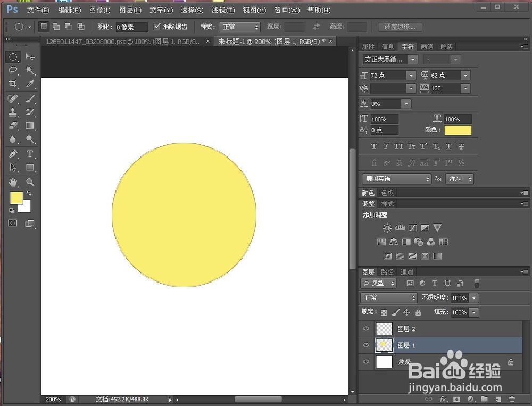
Task: Open the 文件 menu
Action: [x=38, y=10]
